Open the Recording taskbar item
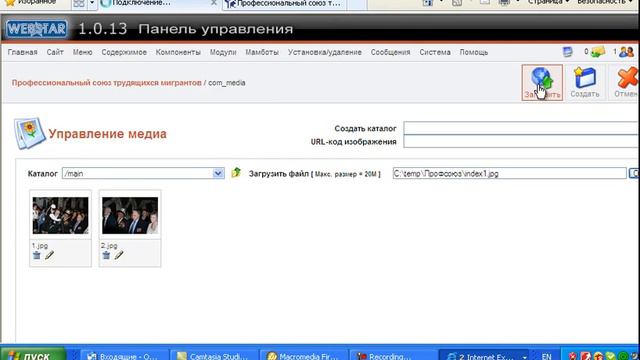 [x=392, y=355]
